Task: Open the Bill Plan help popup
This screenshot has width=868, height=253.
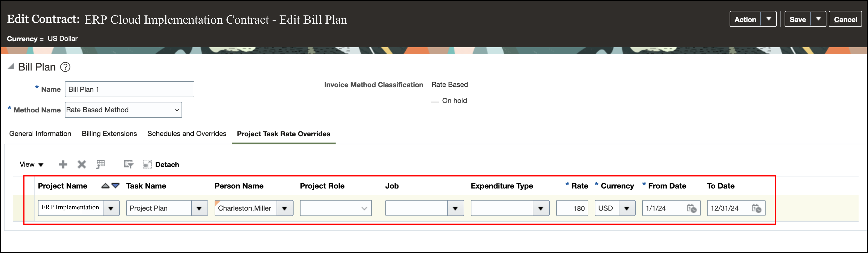Action: click(x=65, y=67)
